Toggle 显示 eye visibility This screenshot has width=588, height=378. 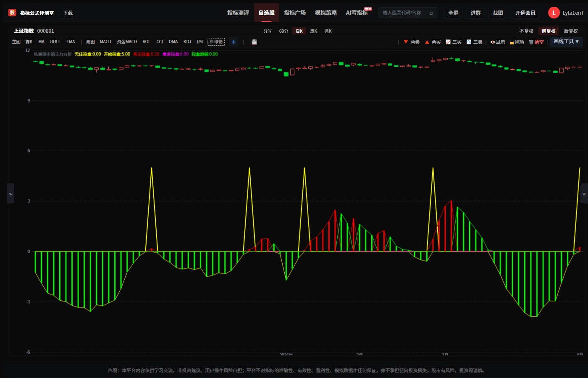point(498,42)
